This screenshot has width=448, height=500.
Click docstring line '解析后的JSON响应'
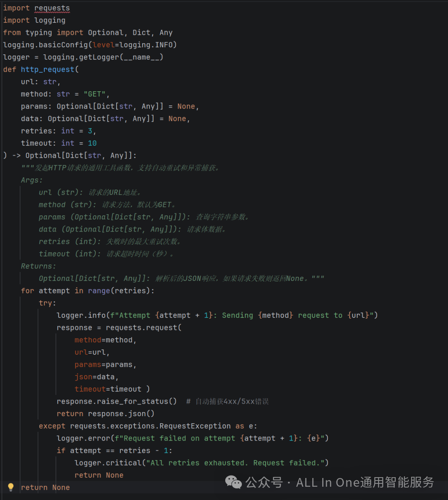tap(182, 278)
